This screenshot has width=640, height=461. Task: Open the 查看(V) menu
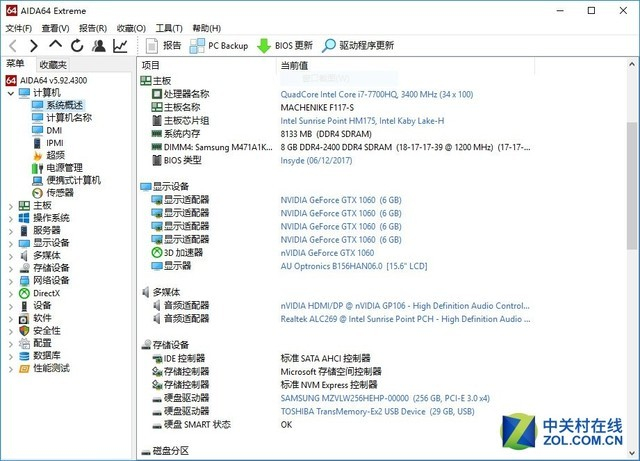click(x=56, y=28)
